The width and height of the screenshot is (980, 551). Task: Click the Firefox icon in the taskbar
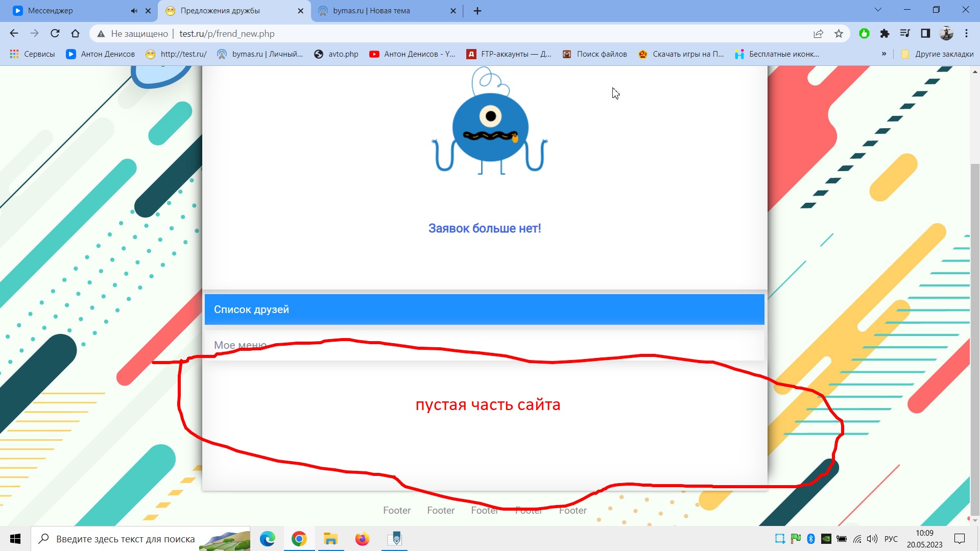[x=362, y=539]
